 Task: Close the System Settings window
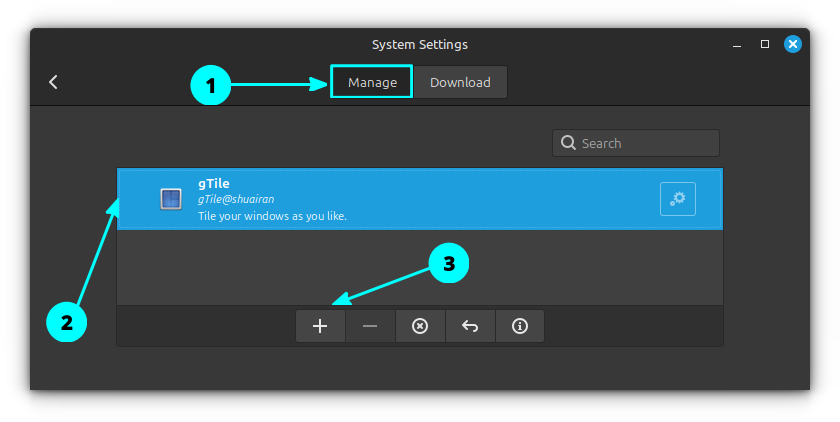tap(792, 44)
